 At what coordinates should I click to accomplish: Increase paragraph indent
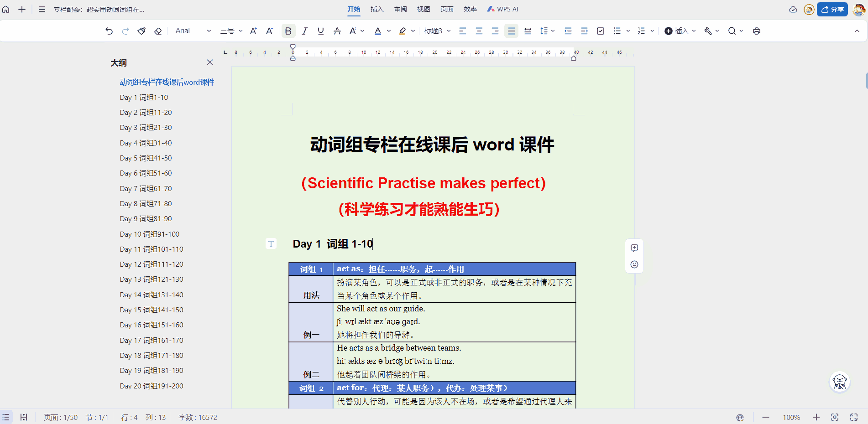tap(584, 31)
